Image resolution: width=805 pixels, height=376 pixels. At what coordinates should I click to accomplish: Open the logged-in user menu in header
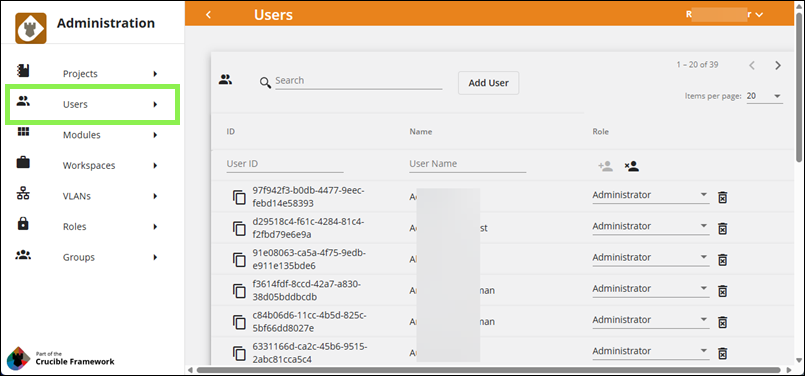point(724,14)
